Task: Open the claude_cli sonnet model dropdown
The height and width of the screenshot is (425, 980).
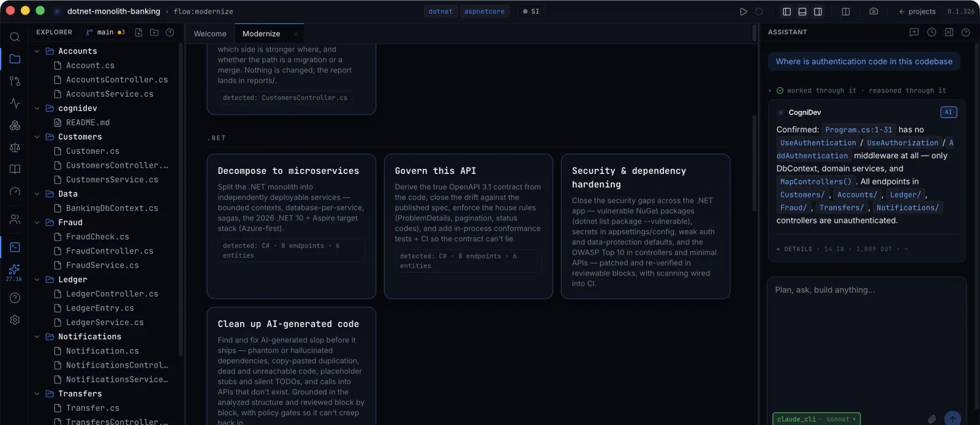Action: (x=816, y=419)
